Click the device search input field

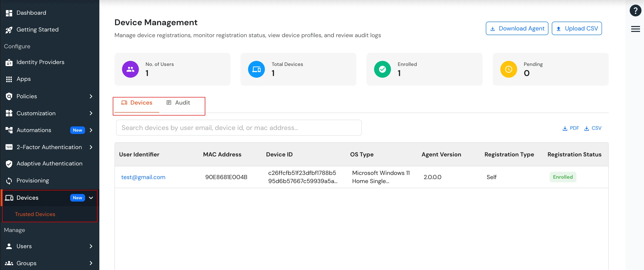(238, 127)
